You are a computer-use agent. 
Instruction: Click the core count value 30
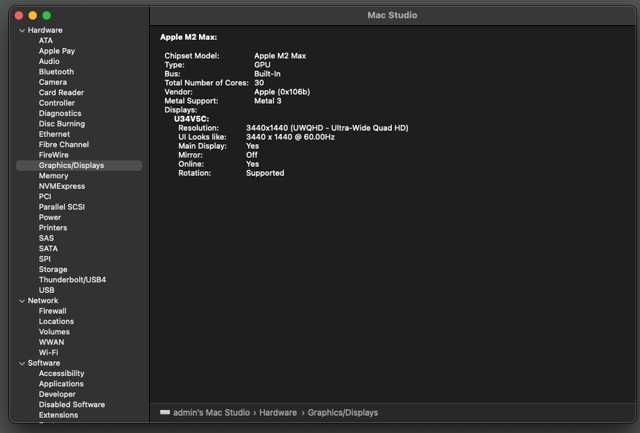(259, 83)
